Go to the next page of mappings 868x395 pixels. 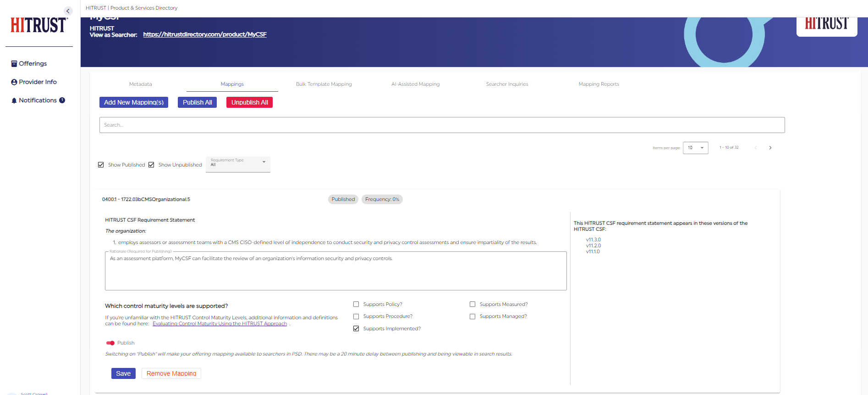point(770,148)
